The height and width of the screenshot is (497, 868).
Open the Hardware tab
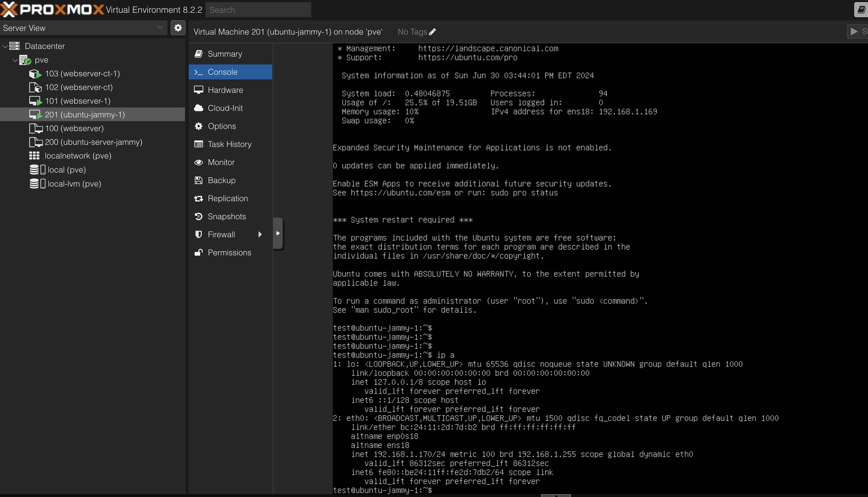pos(230,90)
